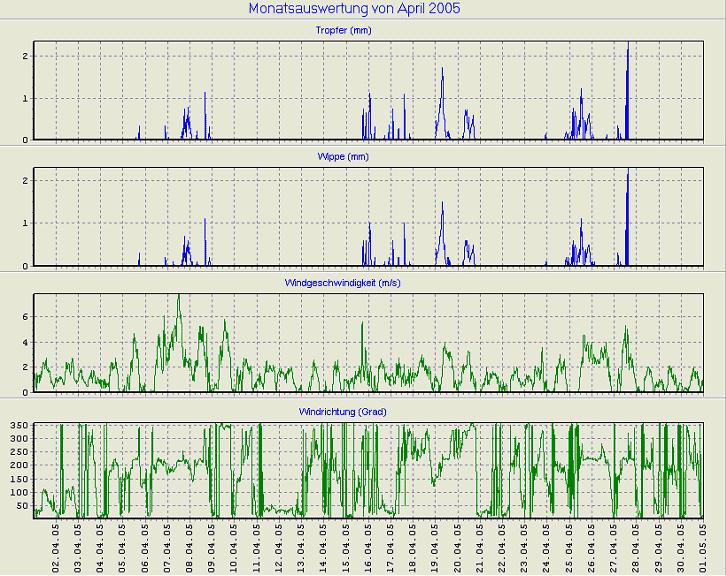Image resolution: width=726 pixels, height=576 pixels.
Task: Choose the 21.04.05 date label
Action: (x=482, y=546)
